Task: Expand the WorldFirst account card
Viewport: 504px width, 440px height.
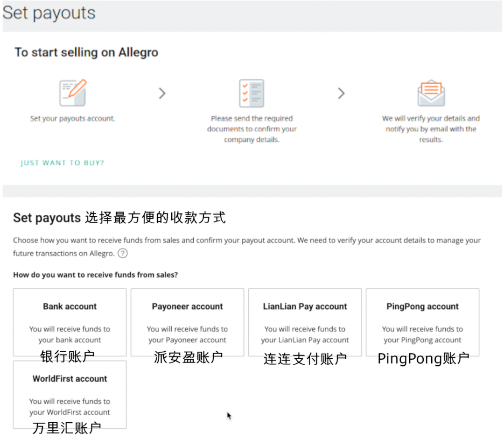Action: 70,395
